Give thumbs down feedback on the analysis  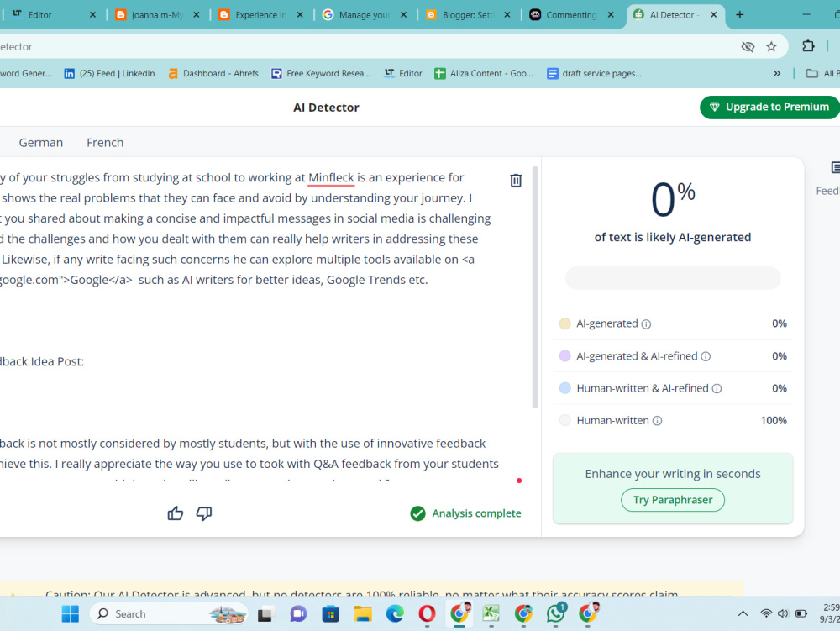point(204,513)
